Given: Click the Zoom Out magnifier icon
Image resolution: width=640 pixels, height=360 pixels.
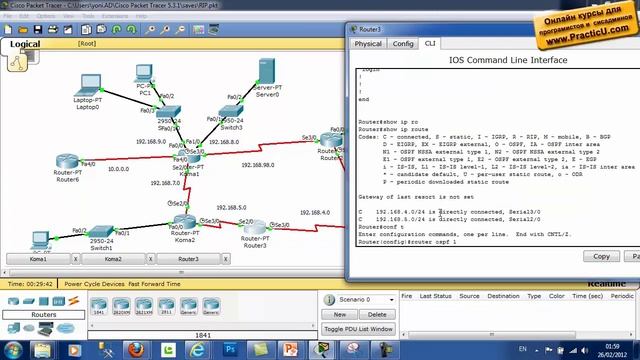Looking at the screenshot, I should (x=180, y=29).
